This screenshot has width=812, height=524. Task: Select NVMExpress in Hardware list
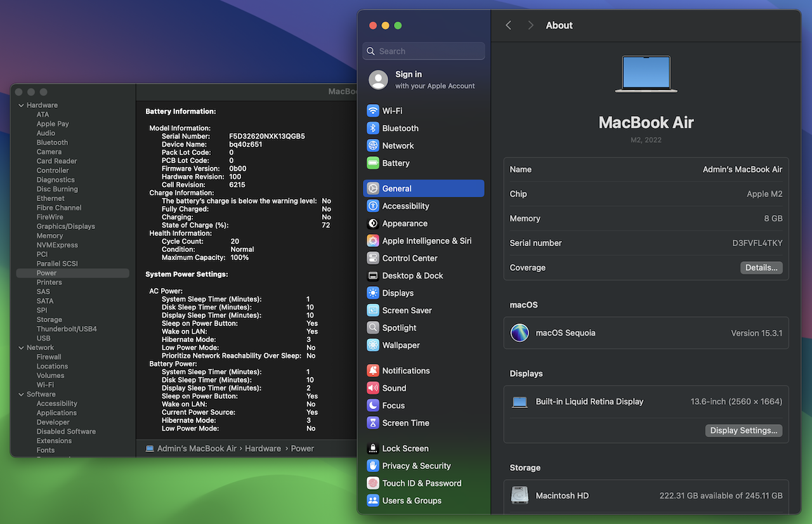click(x=57, y=245)
